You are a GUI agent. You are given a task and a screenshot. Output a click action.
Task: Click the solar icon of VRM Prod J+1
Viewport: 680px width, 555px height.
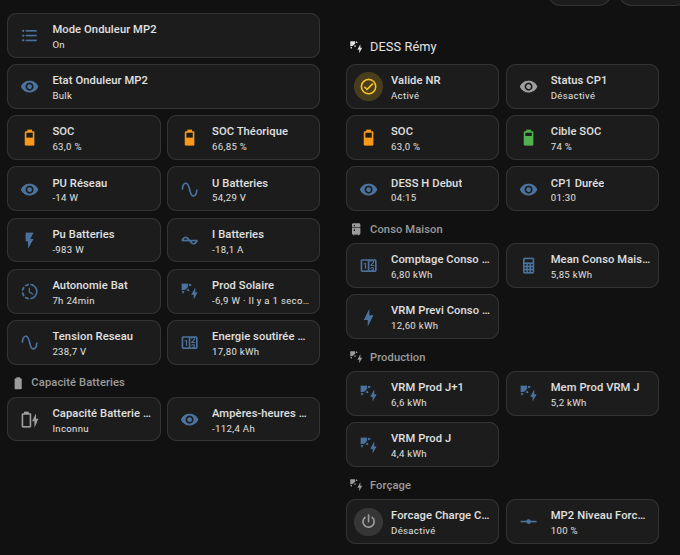[368, 394]
